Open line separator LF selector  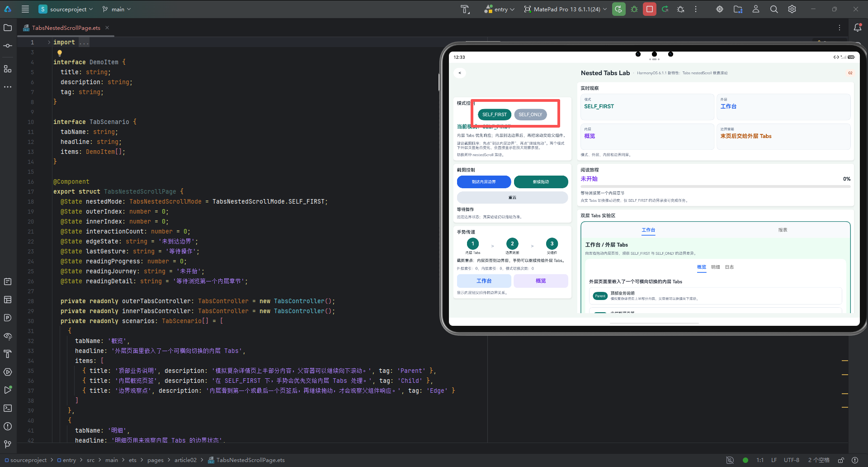tap(774, 460)
